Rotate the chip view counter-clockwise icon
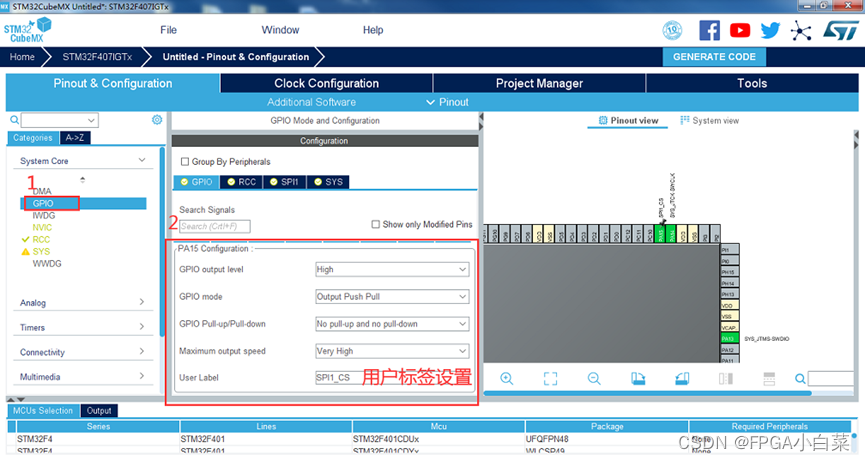Image resolution: width=865 pixels, height=461 pixels. (682, 378)
